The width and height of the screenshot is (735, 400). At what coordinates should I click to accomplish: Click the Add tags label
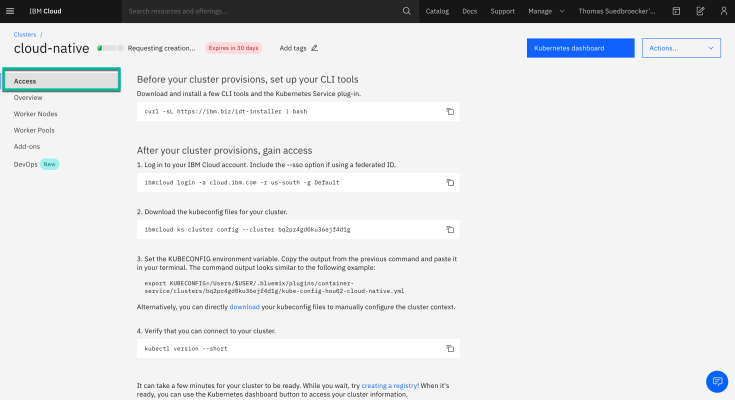pyautogui.click(x=292, y=48)
